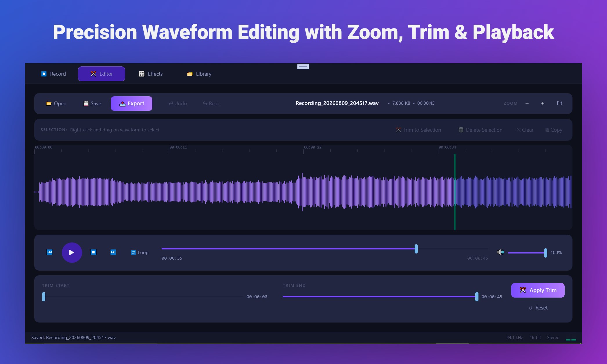The image size is (607, 364).
Task: Click the saved file status message
Action: (x=73, y=338)
